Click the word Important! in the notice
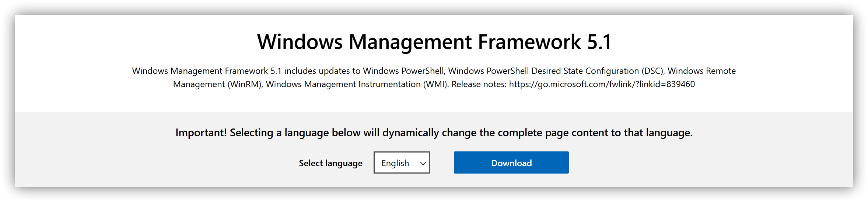Screen dimensions: 868x202 [x=201, y=133]
